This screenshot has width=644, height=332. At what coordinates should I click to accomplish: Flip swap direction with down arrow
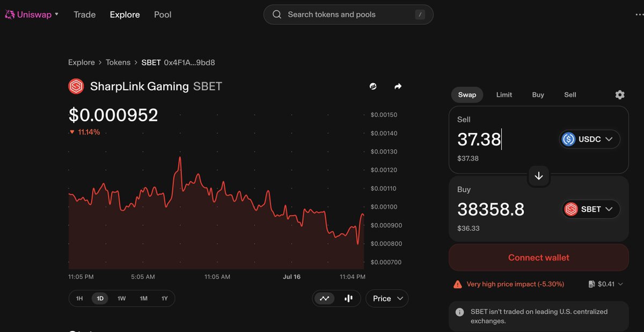pyautogui.click(x=539, y=176)
